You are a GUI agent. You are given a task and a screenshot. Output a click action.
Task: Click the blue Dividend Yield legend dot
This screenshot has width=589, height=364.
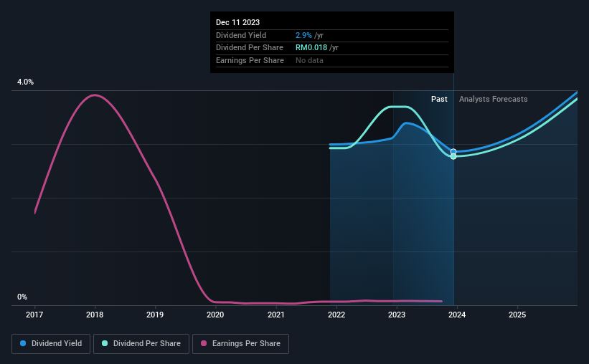23,343
